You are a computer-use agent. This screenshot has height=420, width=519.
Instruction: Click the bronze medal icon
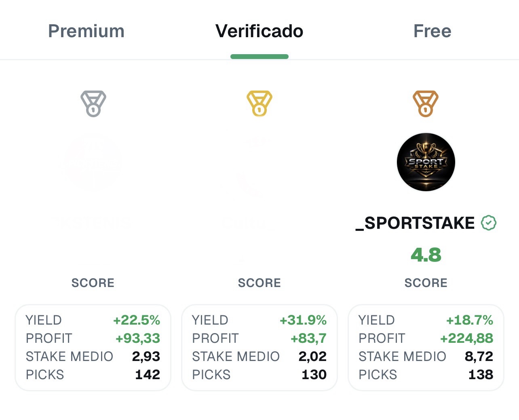click(x=426, y=103)
